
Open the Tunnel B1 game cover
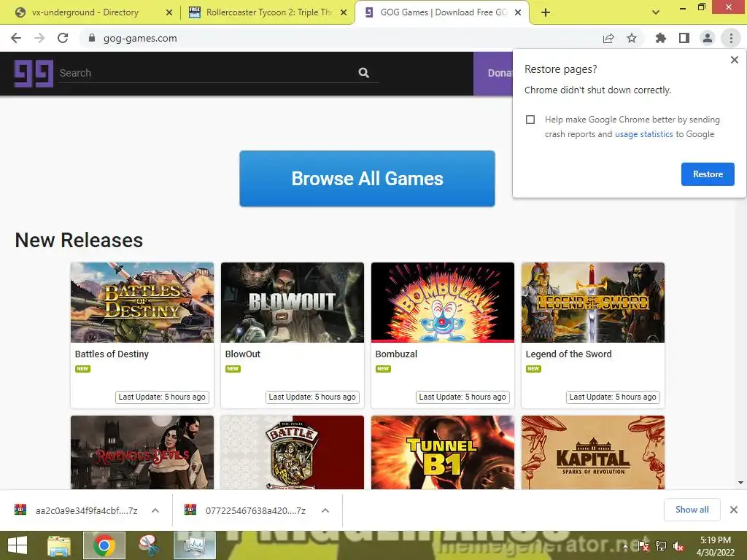[x=443, y=452]
